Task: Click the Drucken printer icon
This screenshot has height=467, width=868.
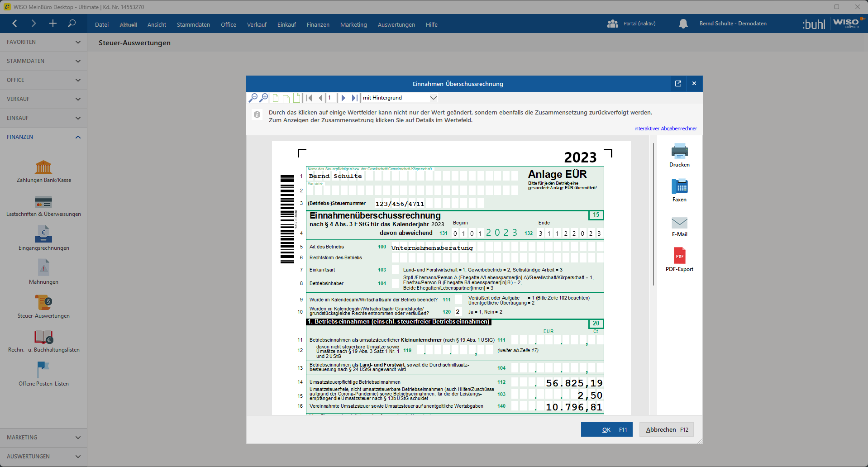Action: click(679, 151)
